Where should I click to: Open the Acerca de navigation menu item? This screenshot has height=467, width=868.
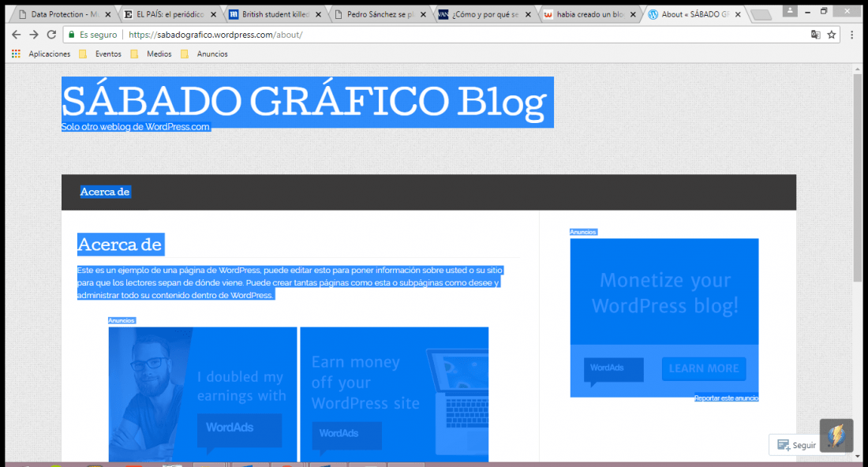[x=105, y=192]
